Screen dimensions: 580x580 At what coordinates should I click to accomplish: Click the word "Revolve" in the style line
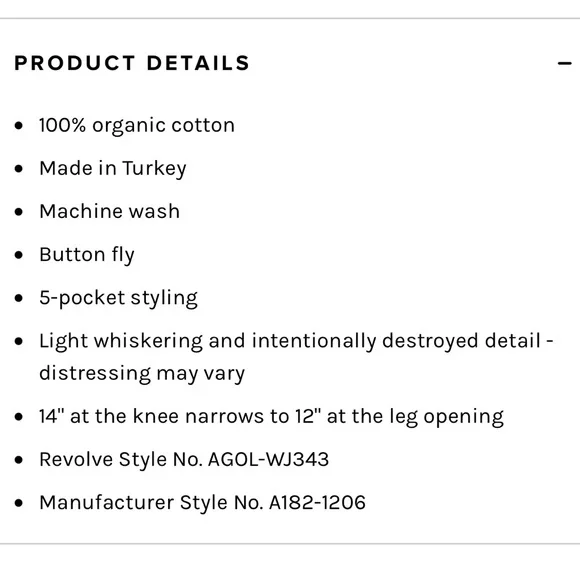click(x=76, y=459)
